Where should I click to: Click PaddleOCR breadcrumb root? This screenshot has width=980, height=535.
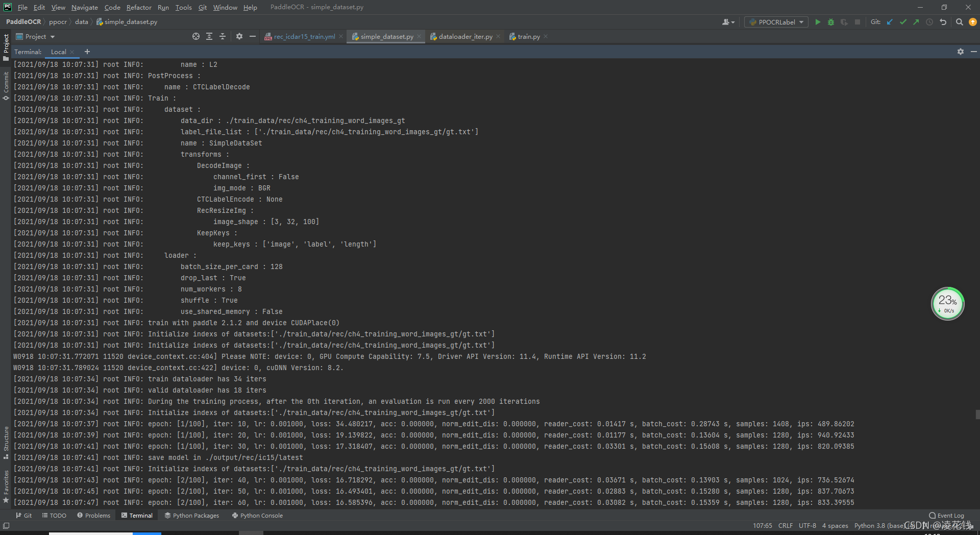pos(23,22)
